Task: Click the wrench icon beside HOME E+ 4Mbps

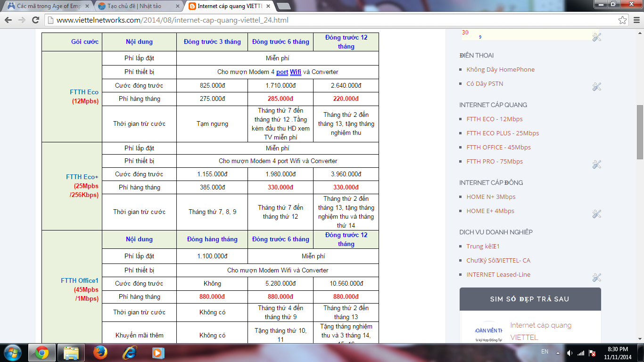Action: (x=597, y=214)
